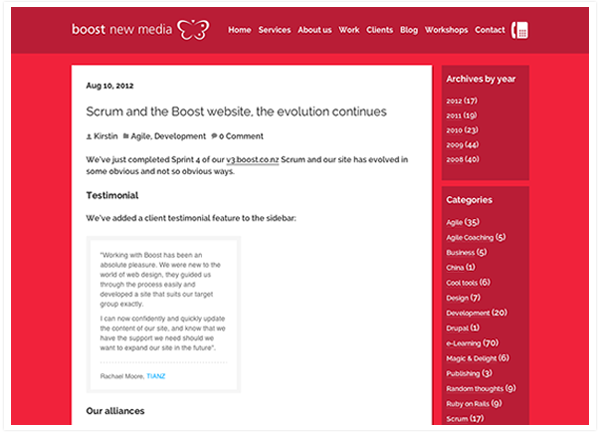Select Design (7) category
This screenshot has width=600, height=433.
coord(463,298)
